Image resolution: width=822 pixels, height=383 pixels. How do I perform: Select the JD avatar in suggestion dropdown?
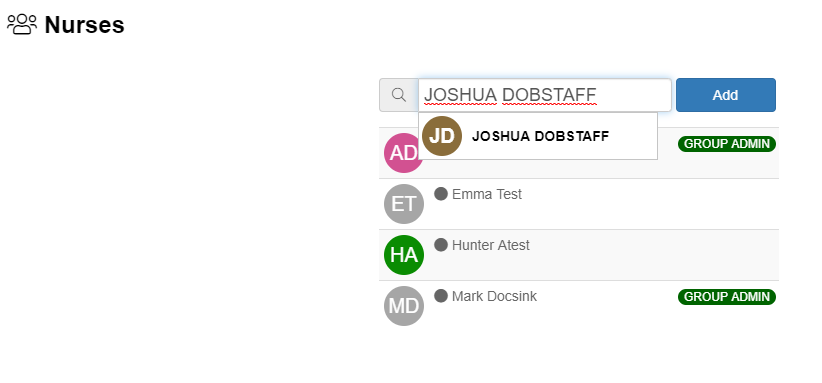tap(442, 136)
